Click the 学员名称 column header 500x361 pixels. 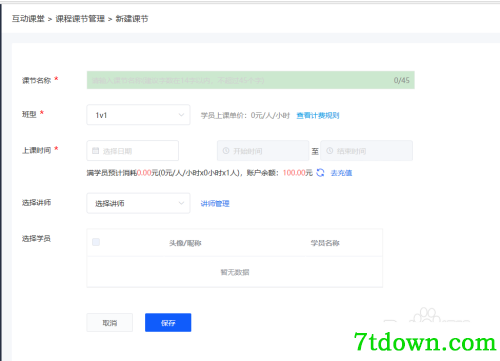(x=325, y=243)
